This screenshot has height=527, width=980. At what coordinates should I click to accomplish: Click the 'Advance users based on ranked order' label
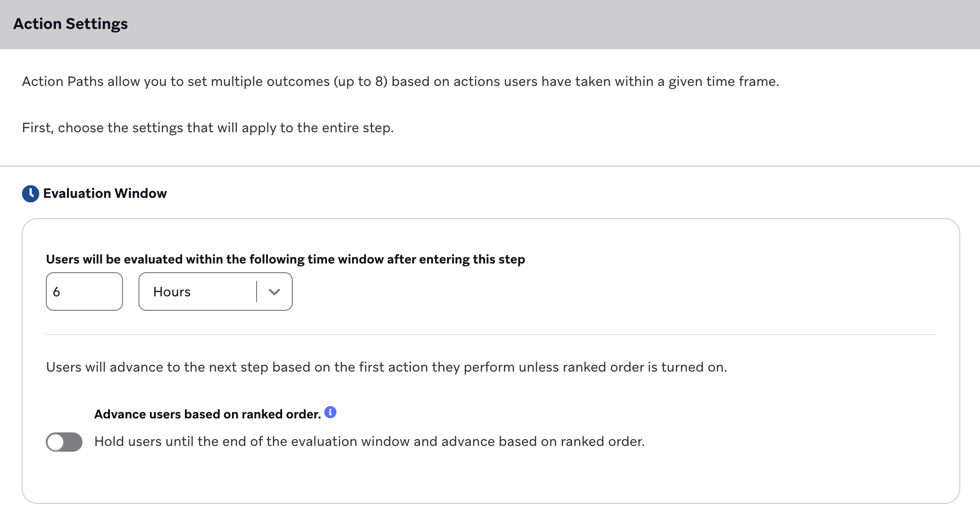(207, 414)
